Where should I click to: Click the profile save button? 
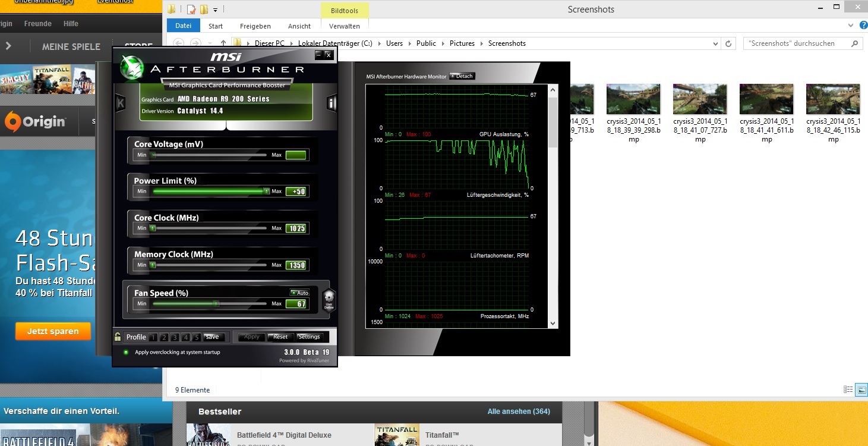point(212,337)
